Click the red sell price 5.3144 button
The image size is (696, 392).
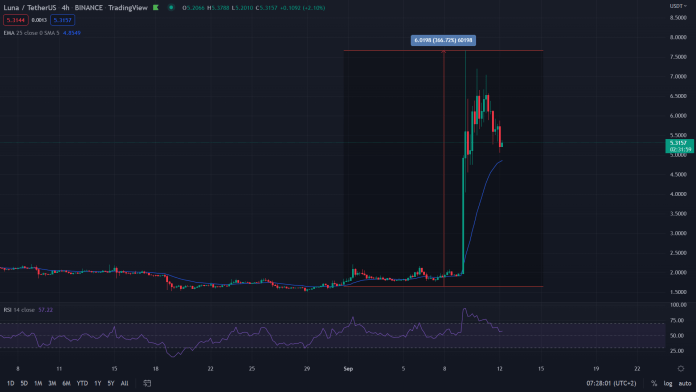(16, 20)
